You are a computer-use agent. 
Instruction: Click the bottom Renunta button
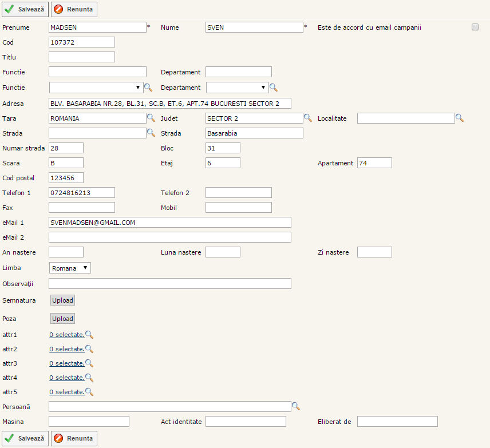coord(74,438)
